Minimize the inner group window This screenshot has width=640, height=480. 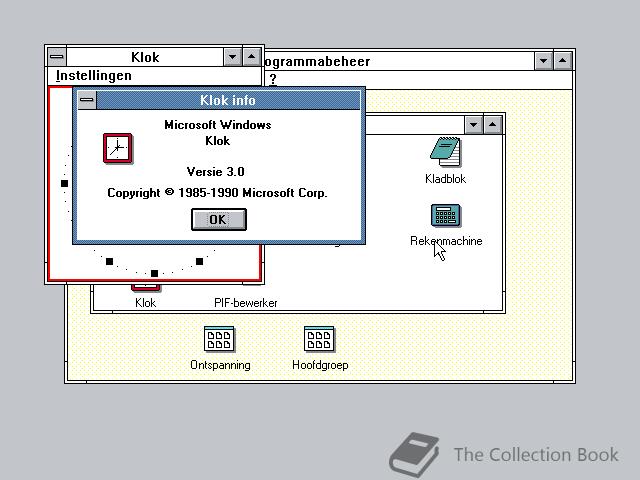click(x=473, y=124)
